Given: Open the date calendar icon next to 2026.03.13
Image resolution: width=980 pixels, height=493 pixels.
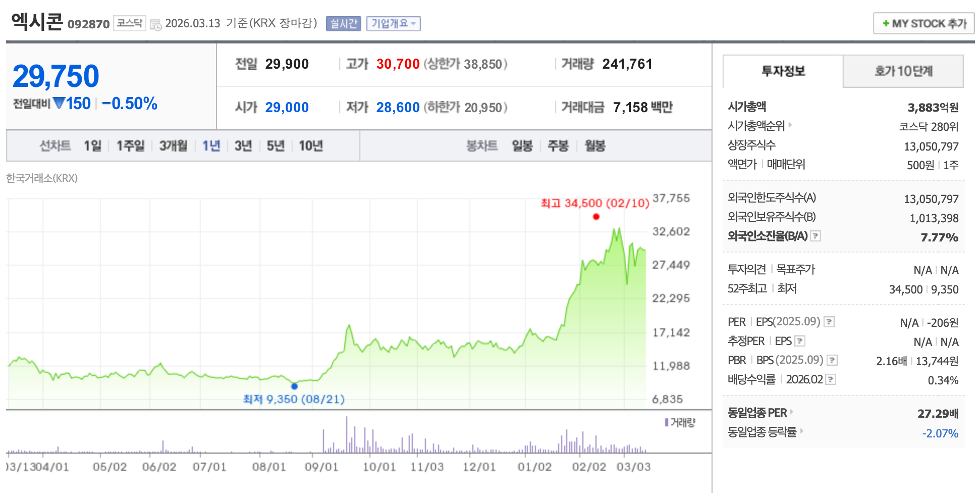Looking at the screenshot, I should (156, 24).
